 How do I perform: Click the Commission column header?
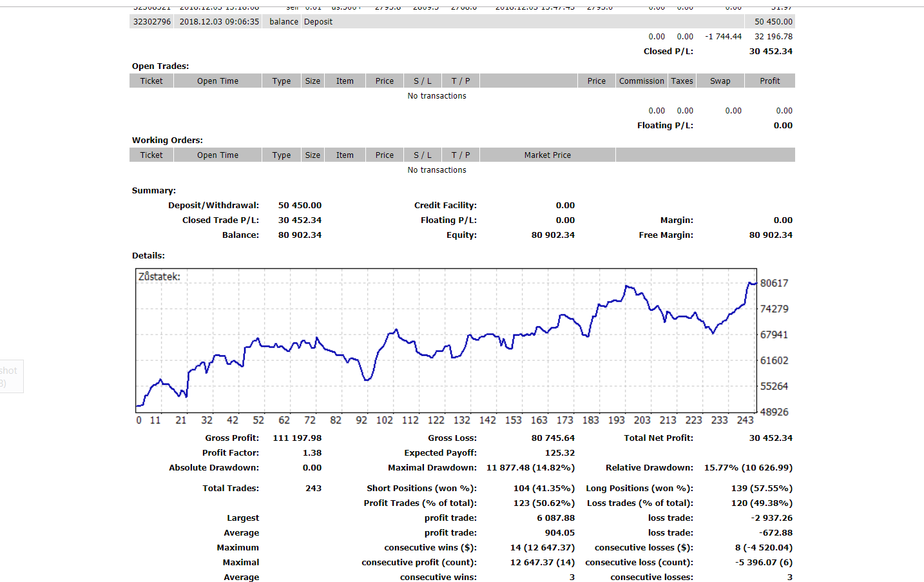[x=641, y=81]
